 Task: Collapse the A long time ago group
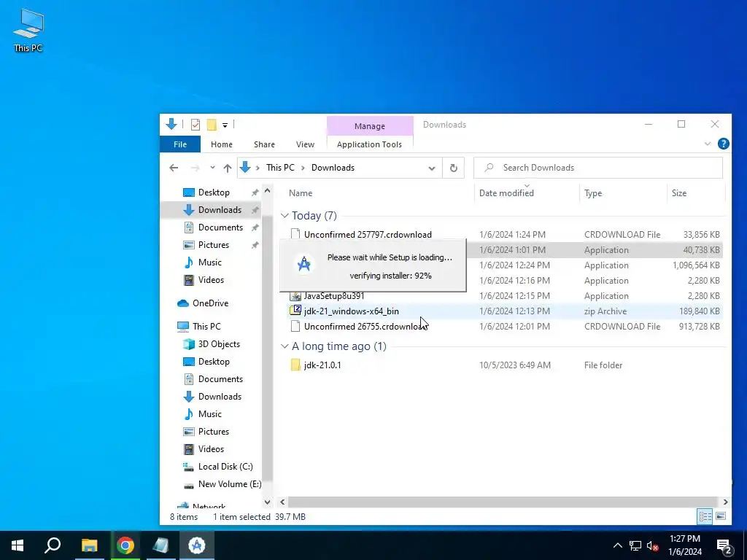click(285, 346)
